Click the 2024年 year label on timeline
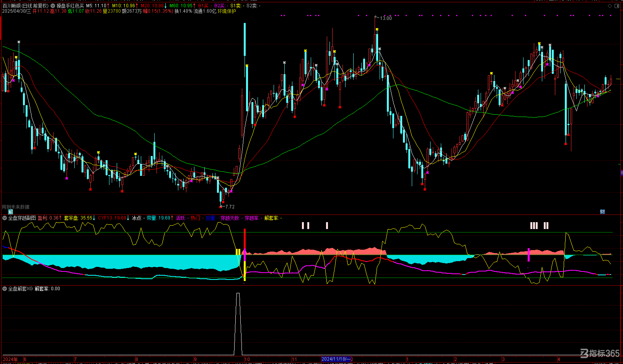The image size is (623, 364). pos(10,359)
